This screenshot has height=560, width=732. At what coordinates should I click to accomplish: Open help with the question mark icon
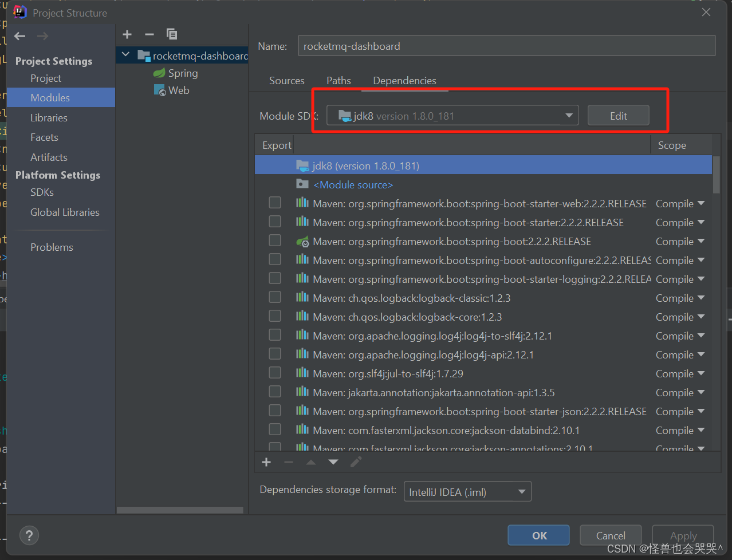click(x=29, y=535)
